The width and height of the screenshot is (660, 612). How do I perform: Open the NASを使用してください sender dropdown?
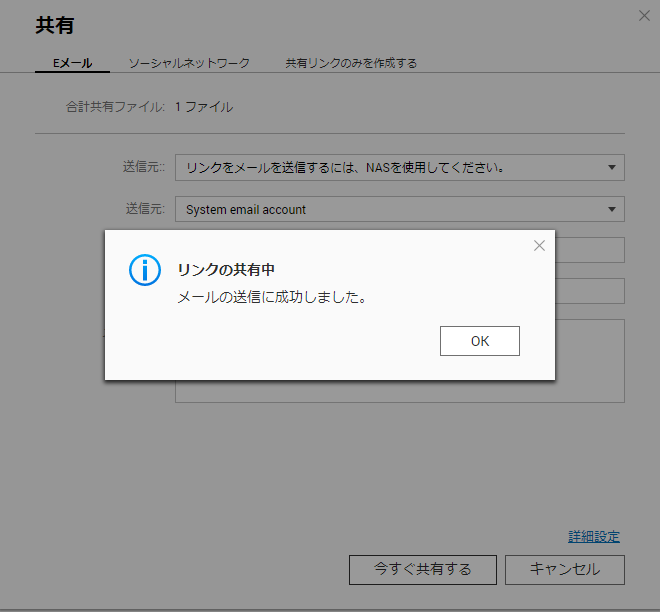point(399,168)
